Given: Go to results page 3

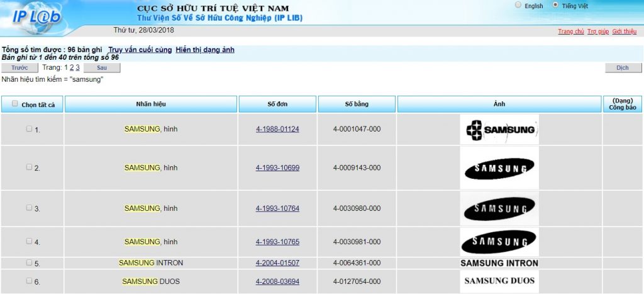Looking at the screenshot, I should 77,67.
